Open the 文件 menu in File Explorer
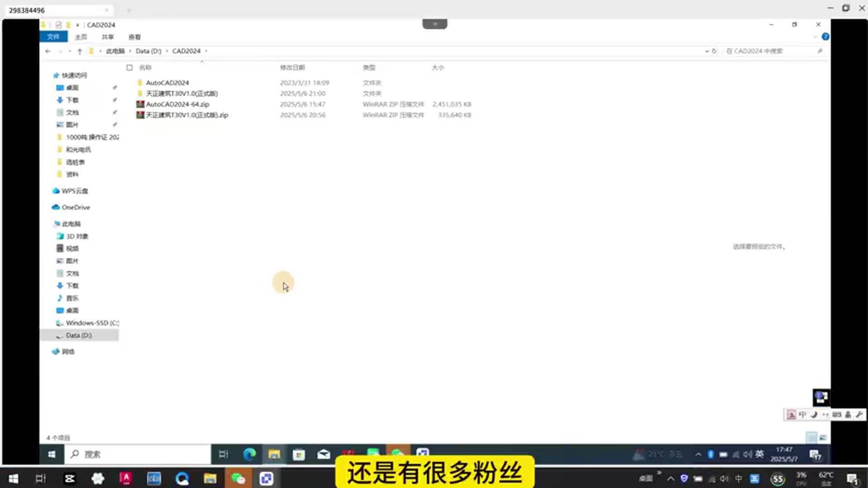The height and width of the screenshot is (488, 868). point(53,37)
